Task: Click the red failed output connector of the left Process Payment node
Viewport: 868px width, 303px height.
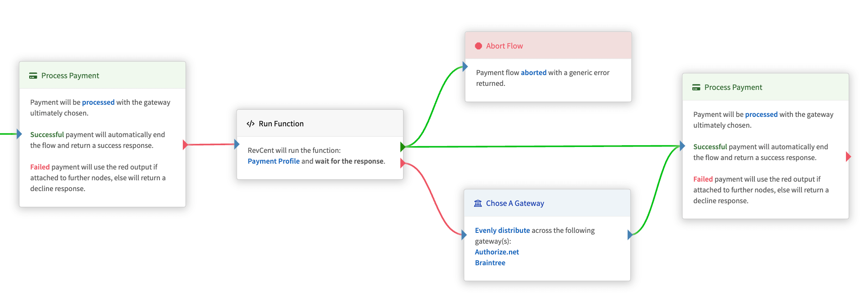Action: click(185, 145)
